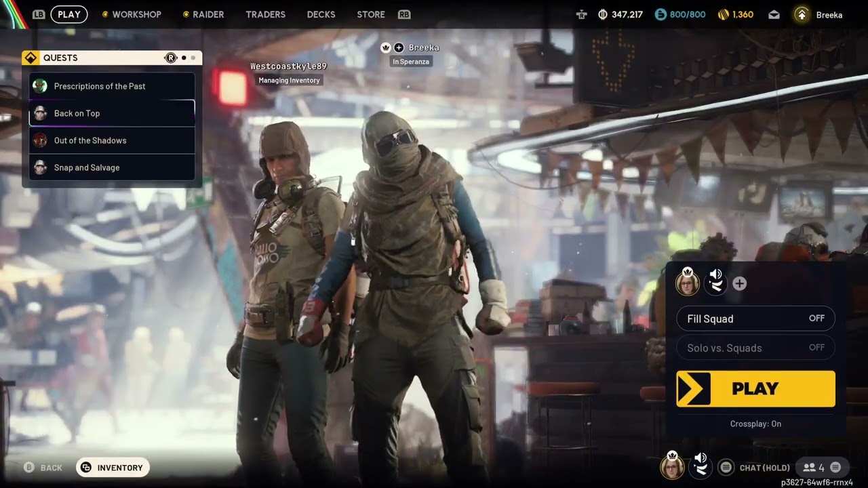This screenshot has height=488, width=868.
Task: Click the speaking teammate icon in the squad panel
Action: click(715, 283)
